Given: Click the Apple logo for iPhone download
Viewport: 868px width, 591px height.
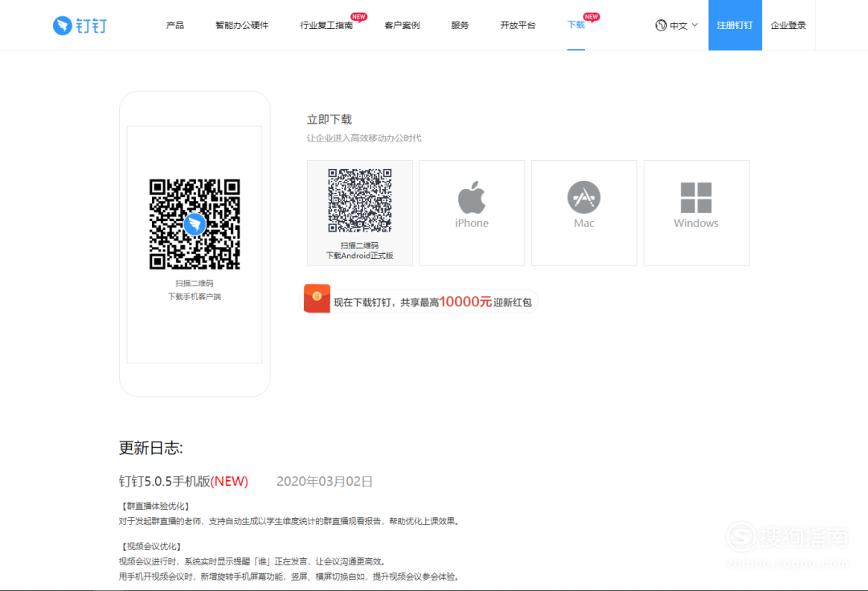Looking at the screenshot, I should [x=472, y=197].
